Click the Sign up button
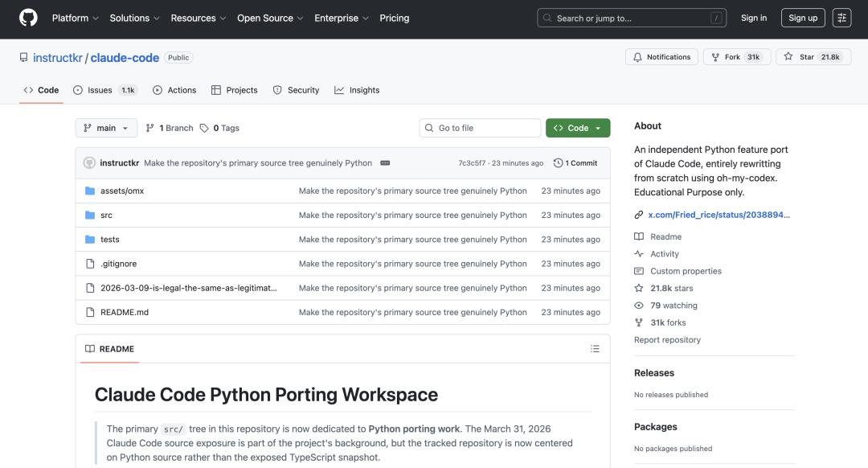Viewport: 868px width, 468px height. pyautogui.click(x=802, y=18)
